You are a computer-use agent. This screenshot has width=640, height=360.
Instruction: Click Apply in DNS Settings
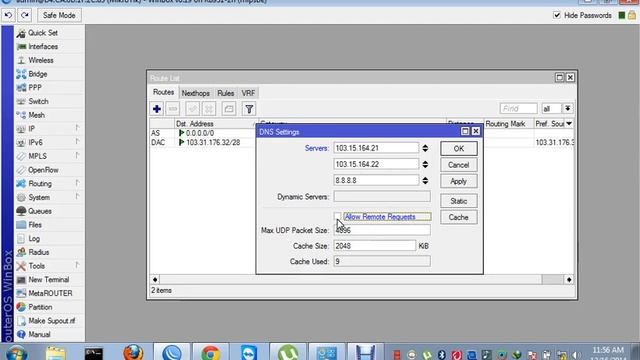click(x=459, y=181)
